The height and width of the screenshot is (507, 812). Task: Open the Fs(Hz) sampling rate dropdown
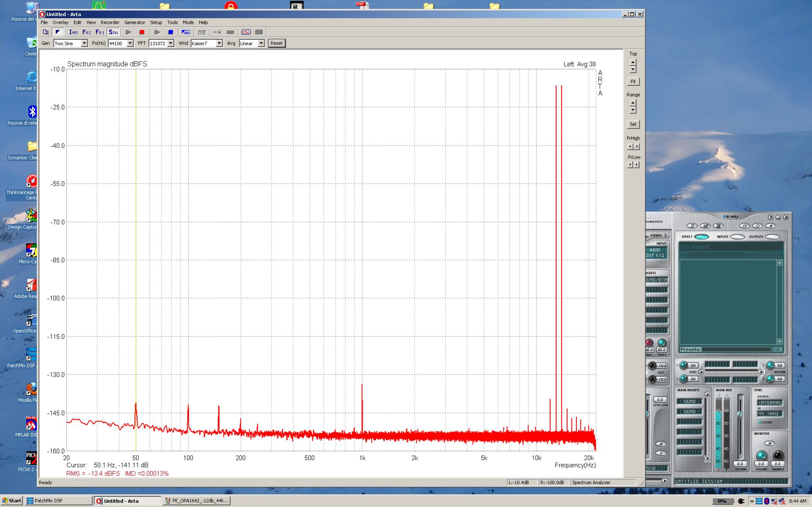[130, 43]
